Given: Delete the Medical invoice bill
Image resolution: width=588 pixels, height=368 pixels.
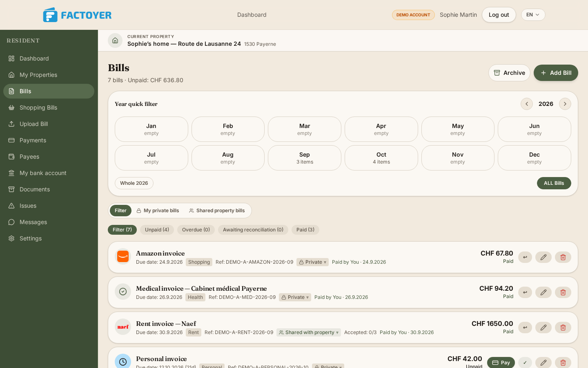Looking at the screenshot, I should tap(563, 292).
